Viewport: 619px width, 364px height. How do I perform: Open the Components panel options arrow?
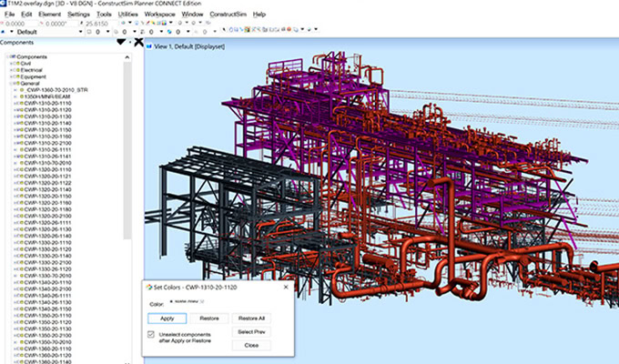pyautogui.click(x=122, y=42)
